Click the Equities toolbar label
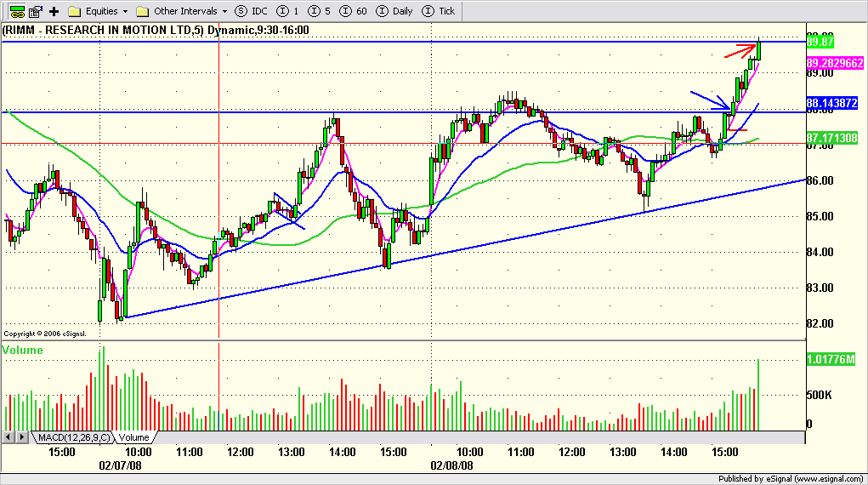 102,11
